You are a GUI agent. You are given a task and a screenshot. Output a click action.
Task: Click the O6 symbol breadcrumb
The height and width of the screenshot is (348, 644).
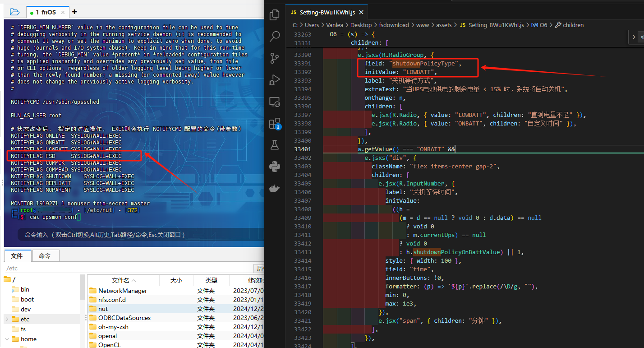(x=539, y=25)
